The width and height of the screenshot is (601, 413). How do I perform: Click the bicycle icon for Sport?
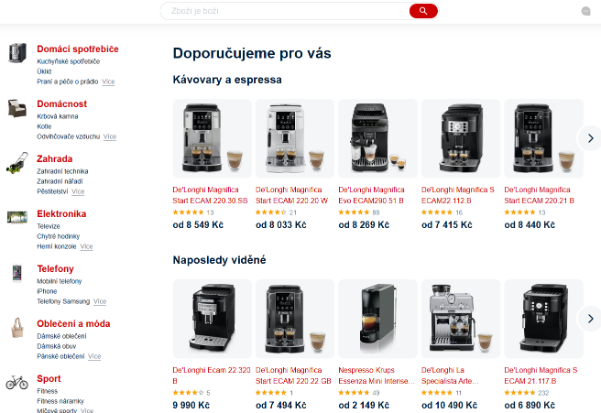[x=17, y=382]
